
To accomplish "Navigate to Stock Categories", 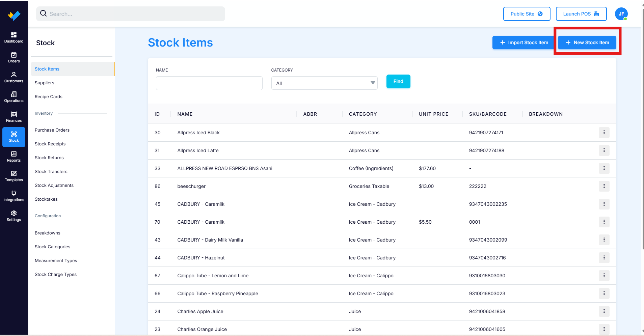I will [52, 247].
